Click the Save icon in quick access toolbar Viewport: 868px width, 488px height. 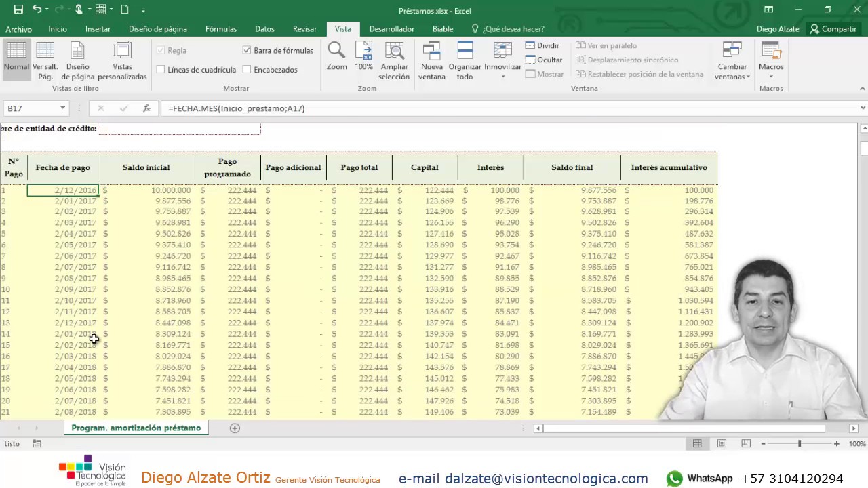point(18,9)
